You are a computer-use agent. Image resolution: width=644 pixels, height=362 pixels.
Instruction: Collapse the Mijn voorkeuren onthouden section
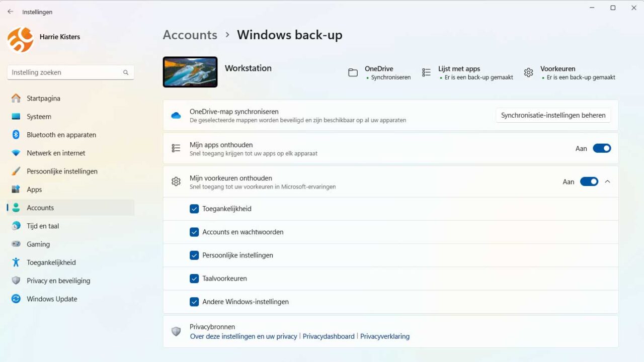608,182
